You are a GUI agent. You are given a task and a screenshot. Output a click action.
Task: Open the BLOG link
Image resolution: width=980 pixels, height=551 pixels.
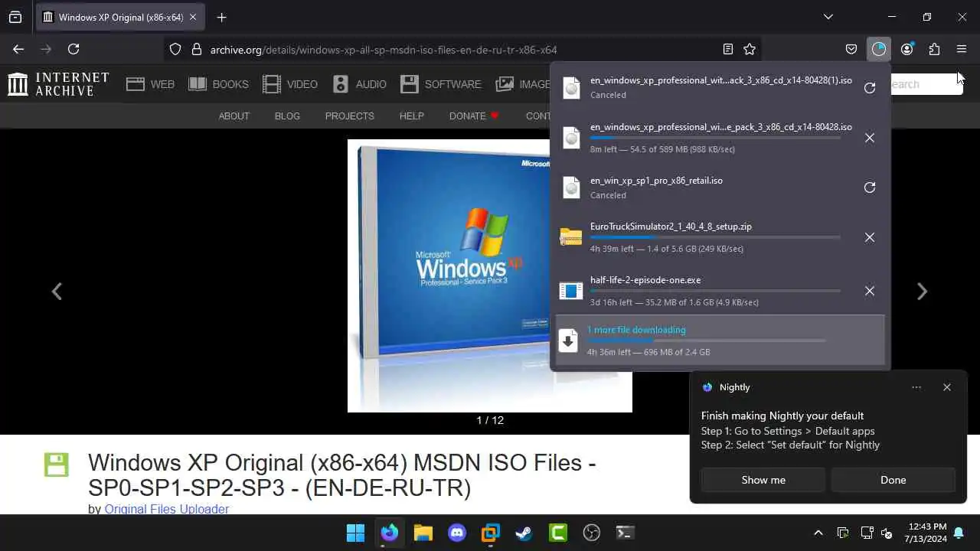point(287,116)
